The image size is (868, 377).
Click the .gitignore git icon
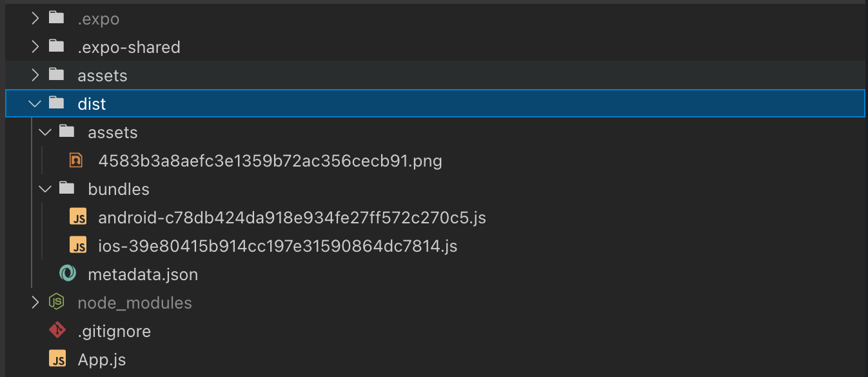pos(57,331)
